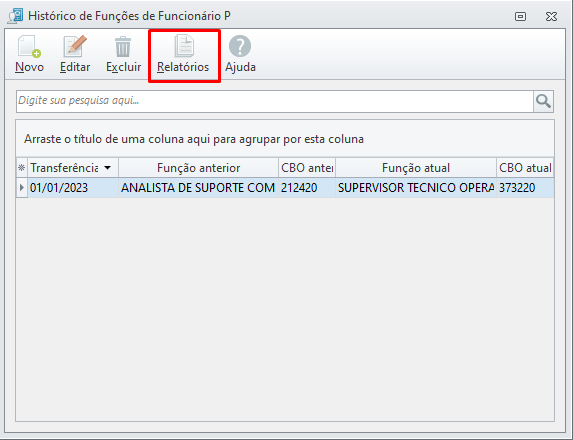Click the CBO anterior column header
This screenshot has height=440, width=573.
pyautogui.click(x=307, y=168)
